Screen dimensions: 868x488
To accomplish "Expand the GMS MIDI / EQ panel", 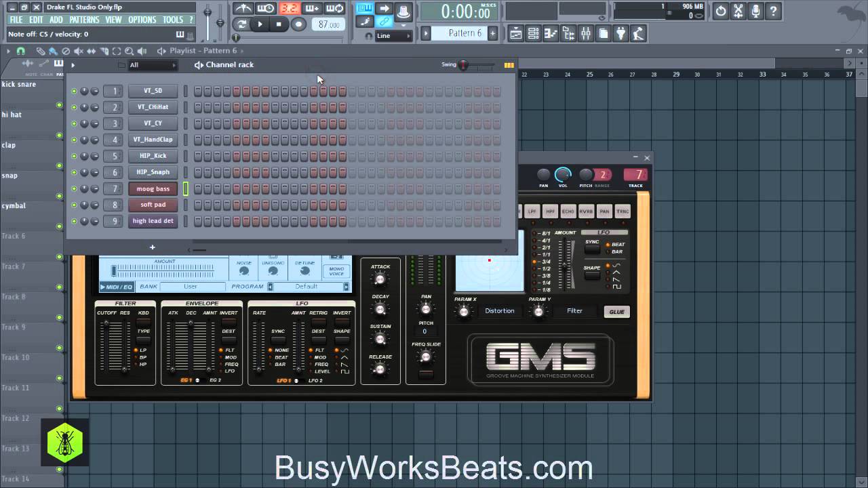I will [117, 287].
